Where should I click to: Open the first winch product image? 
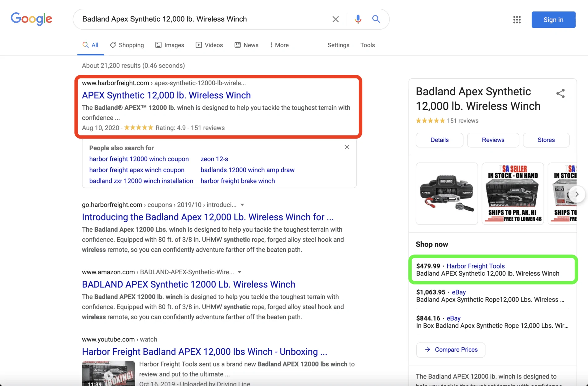coord(447,194)
